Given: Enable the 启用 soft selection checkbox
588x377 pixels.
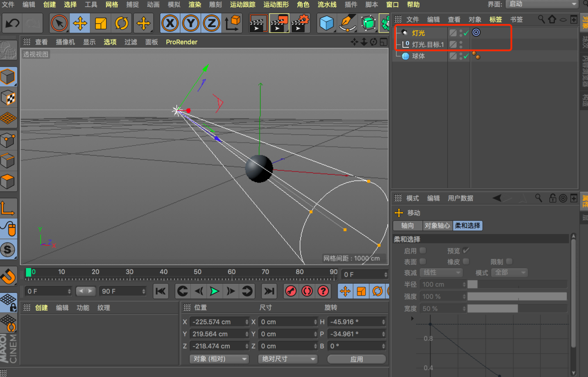Looking at the screenshot, I should click(x=423, y=251).
